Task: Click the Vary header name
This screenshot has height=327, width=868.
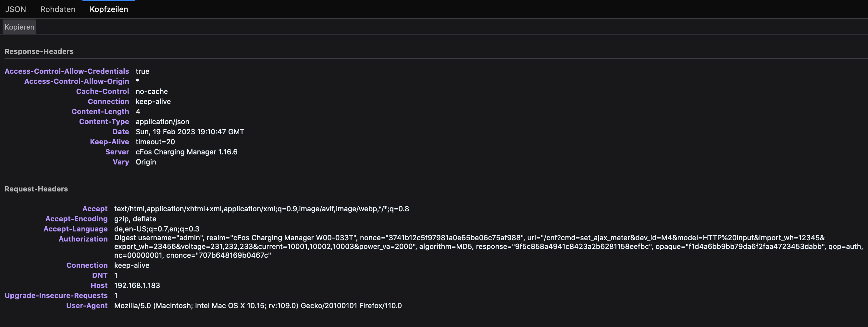Action: coord(121,162)
